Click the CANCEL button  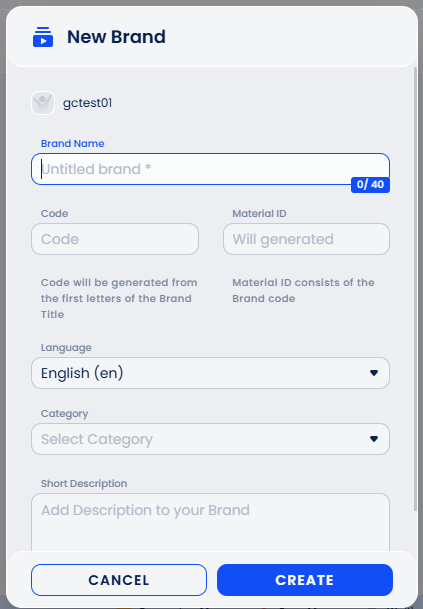(x=119, y=580)
